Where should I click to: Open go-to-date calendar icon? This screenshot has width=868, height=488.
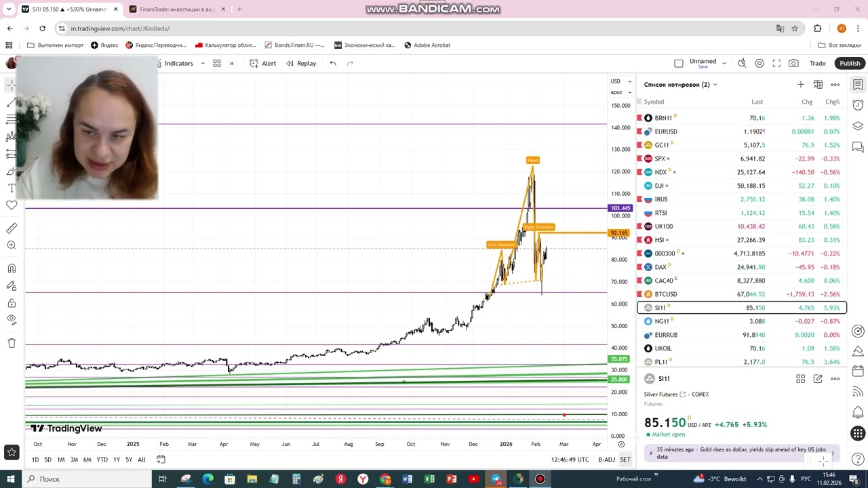click(161, 460)
